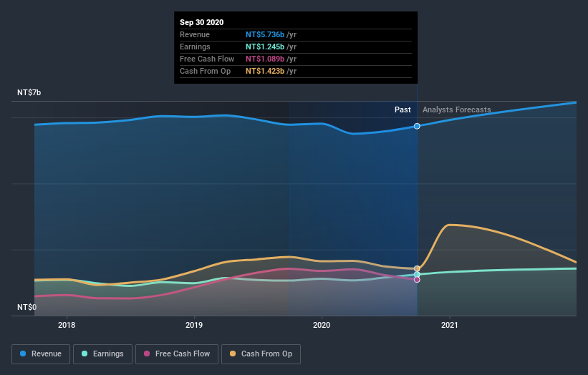The height and width of the screenshot is (375, 588).
Task: Click Earnings value NT$1.245b in tooltip
Action: 265,47
